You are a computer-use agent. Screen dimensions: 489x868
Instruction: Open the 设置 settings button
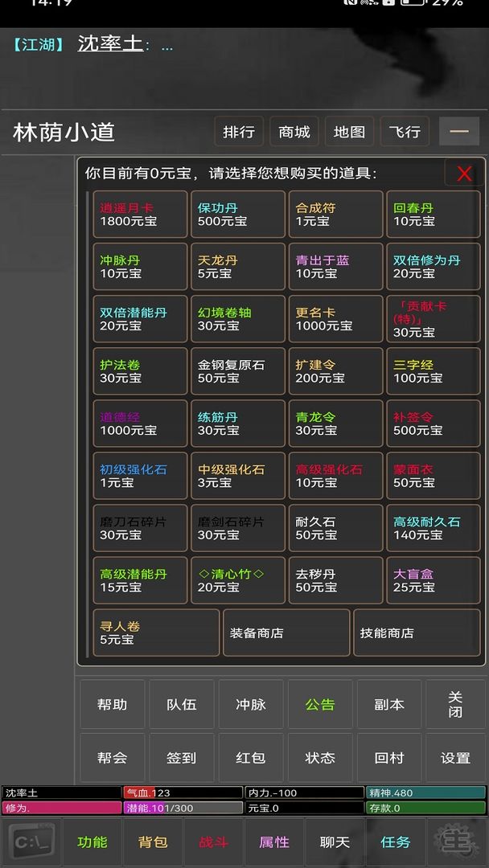(455, 758)
